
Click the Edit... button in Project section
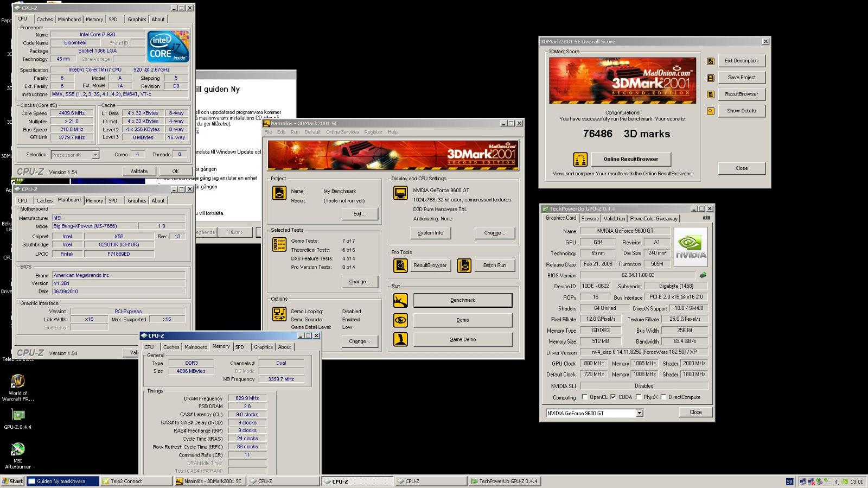360,214
